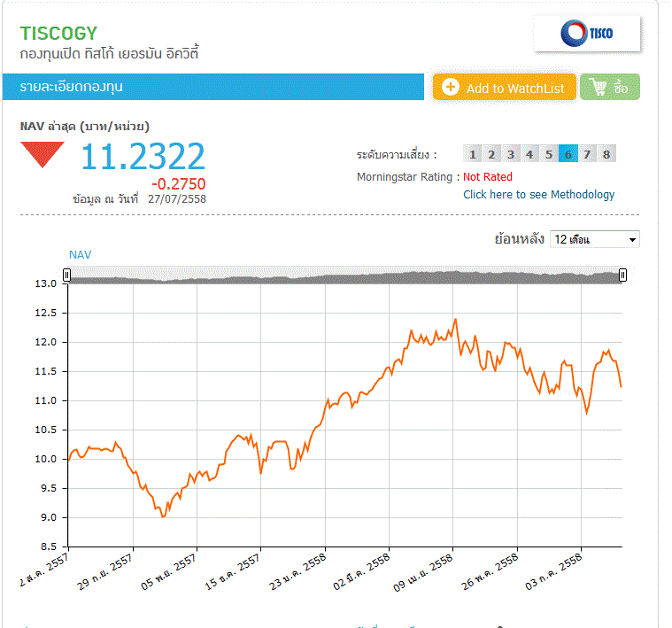Click the date 27/07/2558
Screen dimensions: 672x628
(x=177, y=199)
